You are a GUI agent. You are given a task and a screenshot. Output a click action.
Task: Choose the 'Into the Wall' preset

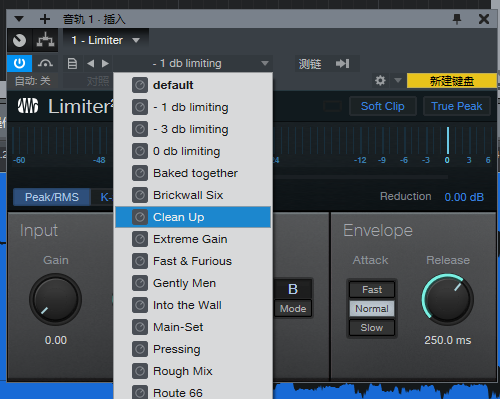[x=193, y=305]
